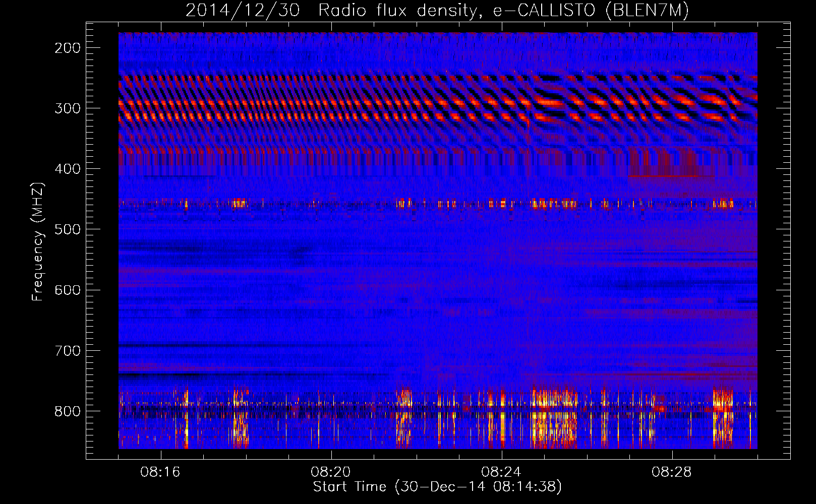
Task: Click the "Start Time (30-Dec-14 08:14:38)" label
Action: (437, 487)
